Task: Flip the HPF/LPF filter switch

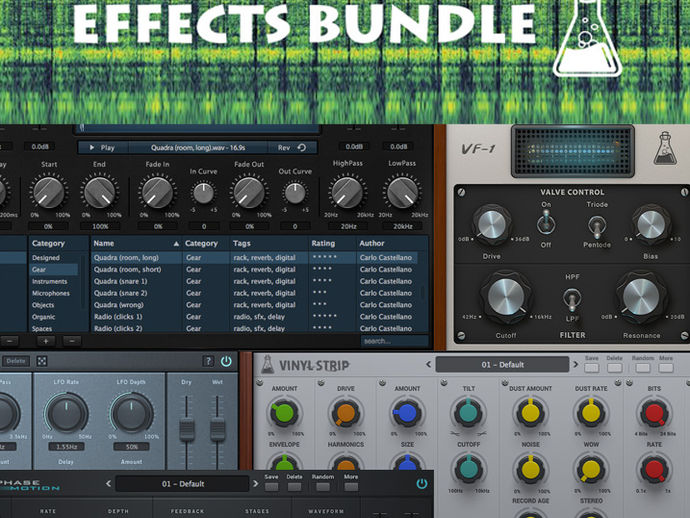Action: click(572, 298)
